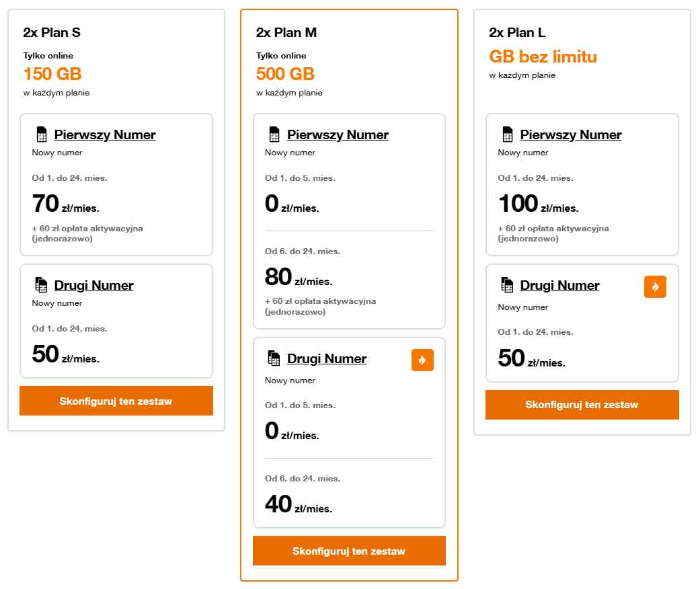Open Drugi Numer link in Plan M
Viewport: 700px width, 589px height.
[x=327, y=358]
